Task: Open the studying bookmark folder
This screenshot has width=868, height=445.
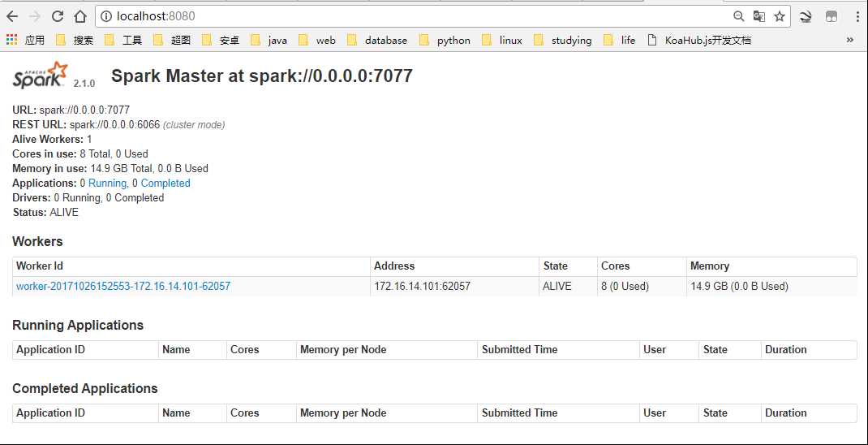Action: (563, 40)
